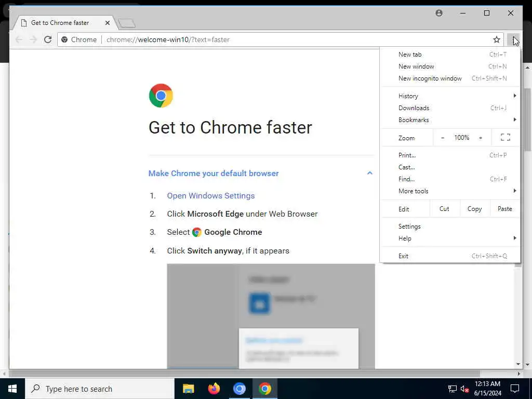The image size is (532, 399).
Task: Expand the Help submenu
Action: tap(450, 238)
